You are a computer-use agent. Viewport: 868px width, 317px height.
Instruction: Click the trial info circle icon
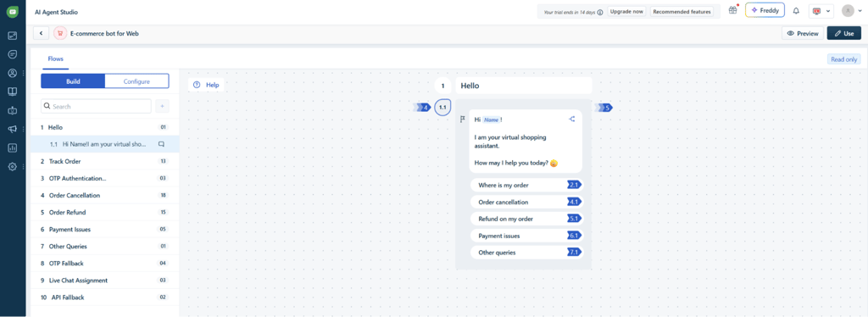click(x=600, y=12)
